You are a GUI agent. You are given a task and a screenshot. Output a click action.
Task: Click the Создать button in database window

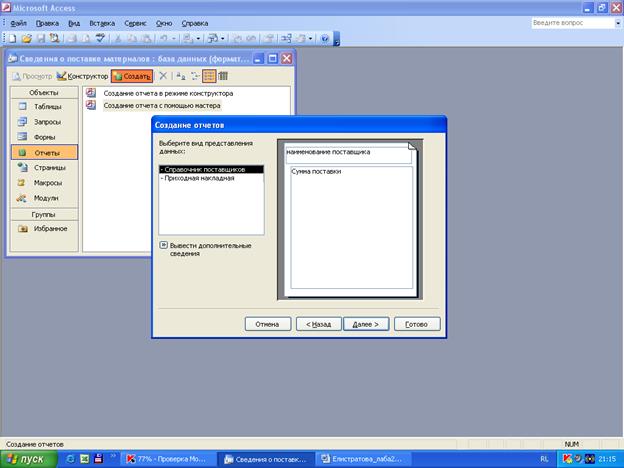pyautogui.click(x=132, y=76)
